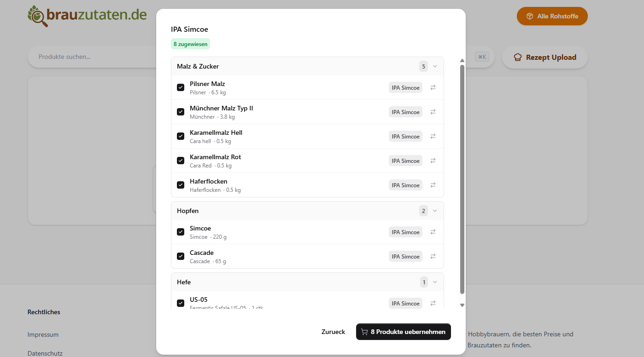Click swap icon for Cascade hop
The image size is (644, 357).
tap(433, 256)
